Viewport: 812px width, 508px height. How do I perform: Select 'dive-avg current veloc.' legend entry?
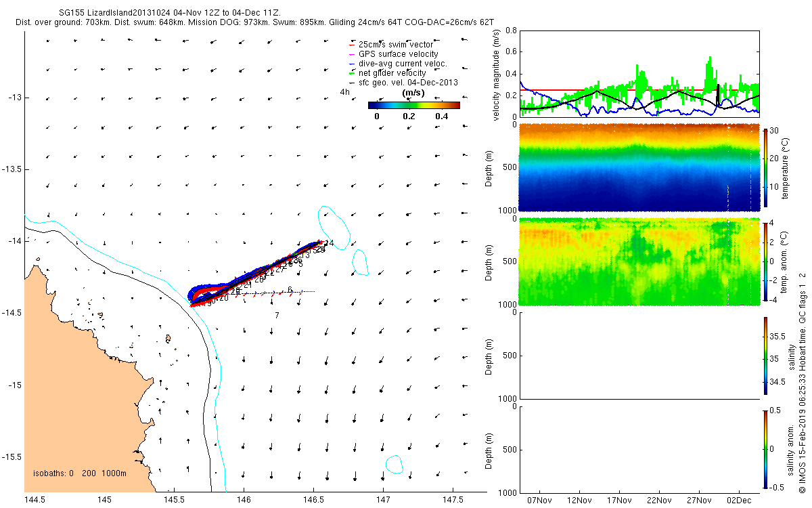click(403, 64)
